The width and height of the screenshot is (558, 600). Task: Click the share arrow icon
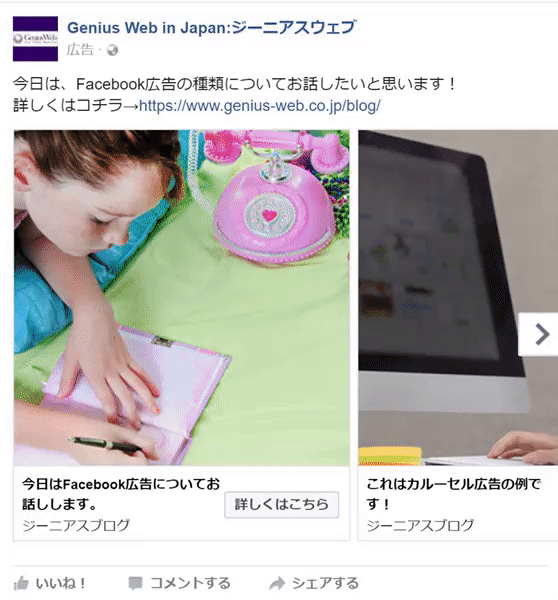pos(277,584)
